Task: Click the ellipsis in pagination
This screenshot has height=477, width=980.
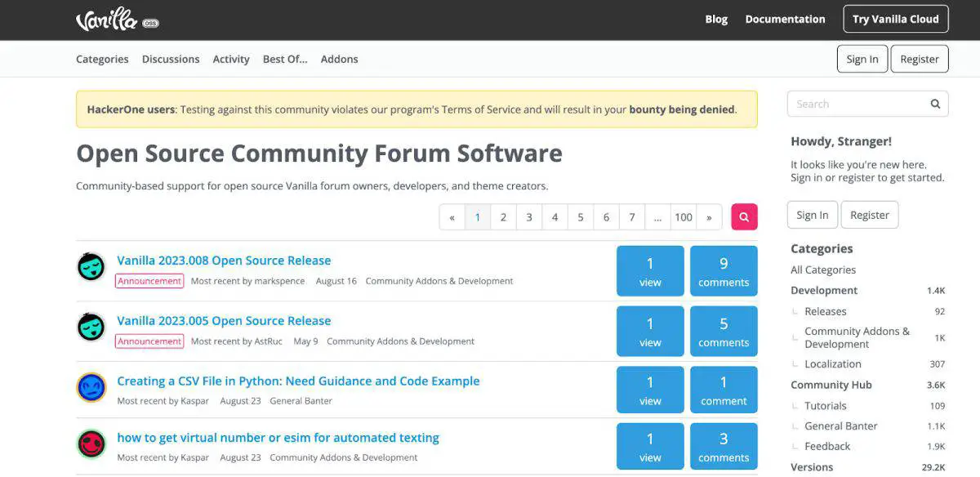Action: (657, 217)
